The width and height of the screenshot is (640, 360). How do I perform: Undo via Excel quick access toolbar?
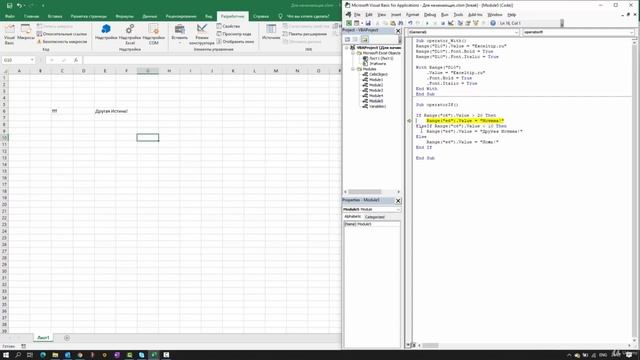point(19,6)
